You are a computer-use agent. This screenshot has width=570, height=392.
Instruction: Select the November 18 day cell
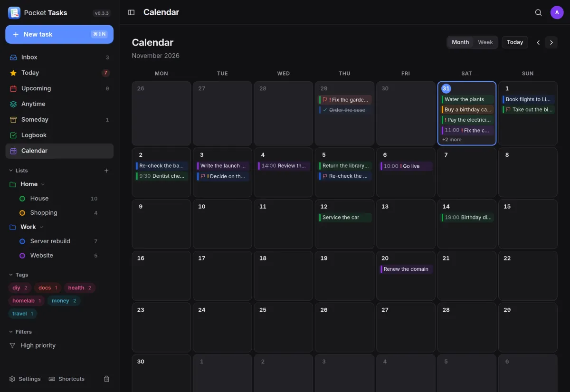tap(284, 276)
